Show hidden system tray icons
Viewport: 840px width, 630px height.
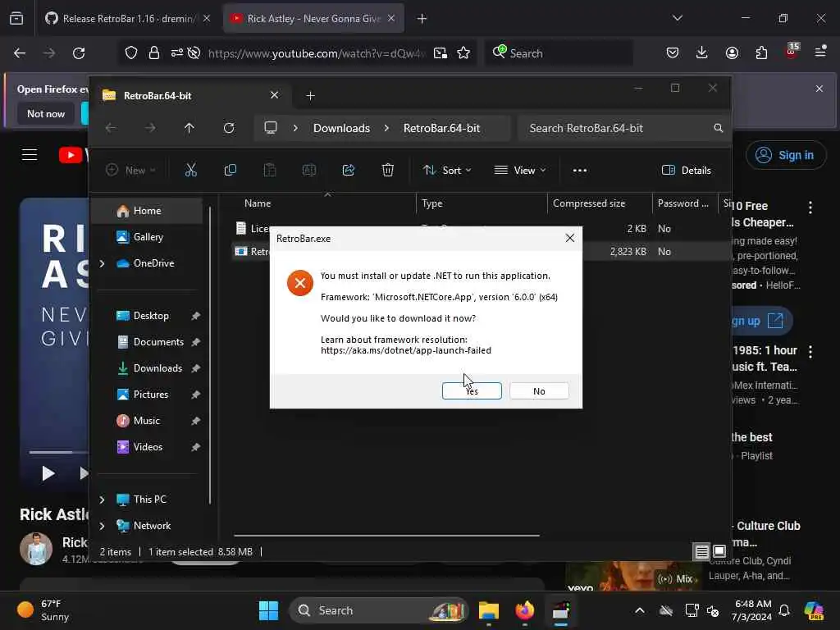click(x=640, y=610)
